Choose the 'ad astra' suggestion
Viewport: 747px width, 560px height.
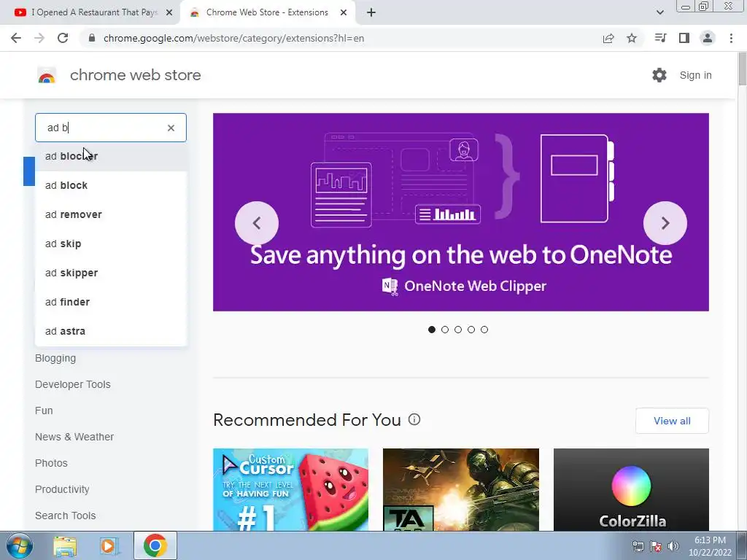[x=111, y=331]
